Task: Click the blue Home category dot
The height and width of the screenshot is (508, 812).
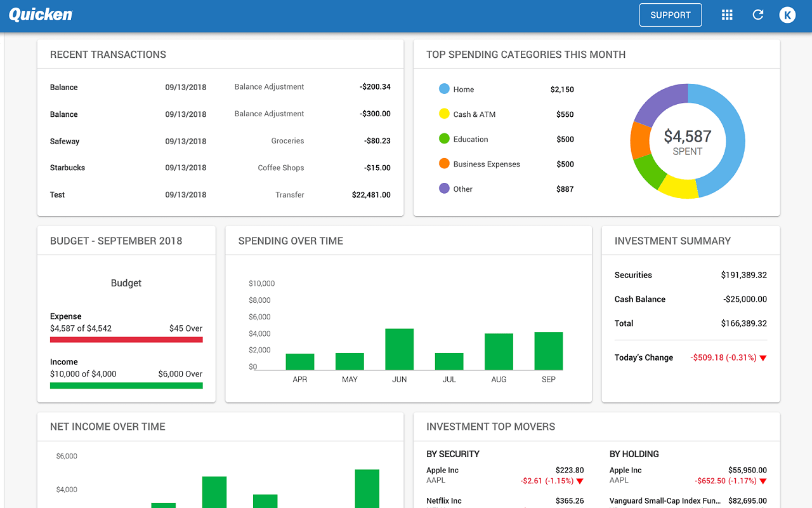Action: [x=444, y=89]
